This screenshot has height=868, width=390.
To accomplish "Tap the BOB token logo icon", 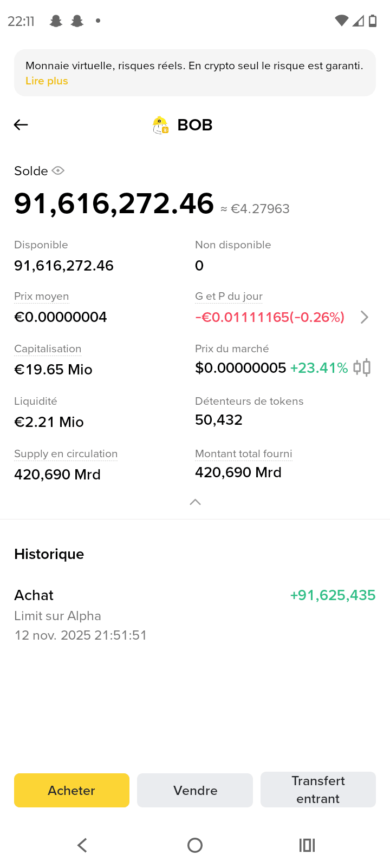I will point(160,125).
